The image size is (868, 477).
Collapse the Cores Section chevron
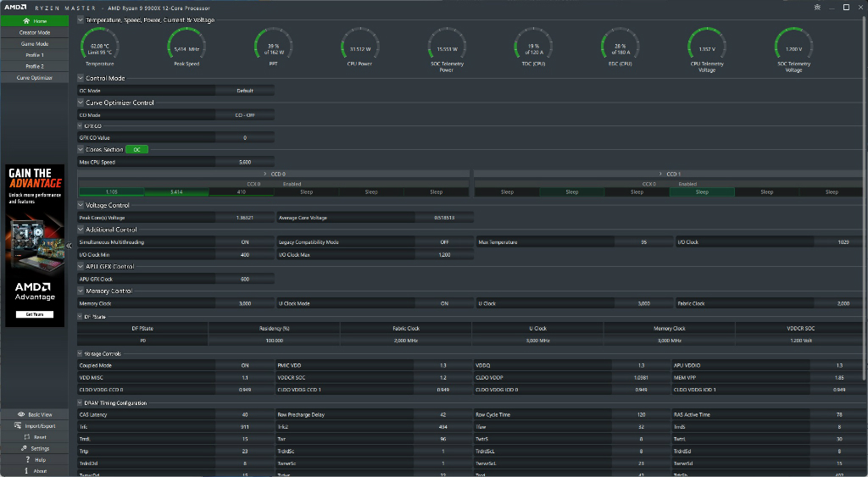pos(81,149)
